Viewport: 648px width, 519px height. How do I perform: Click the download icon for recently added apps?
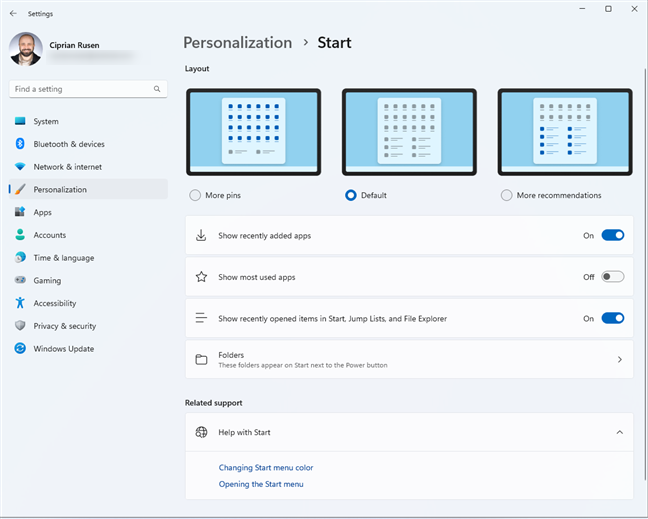(201, 235)
